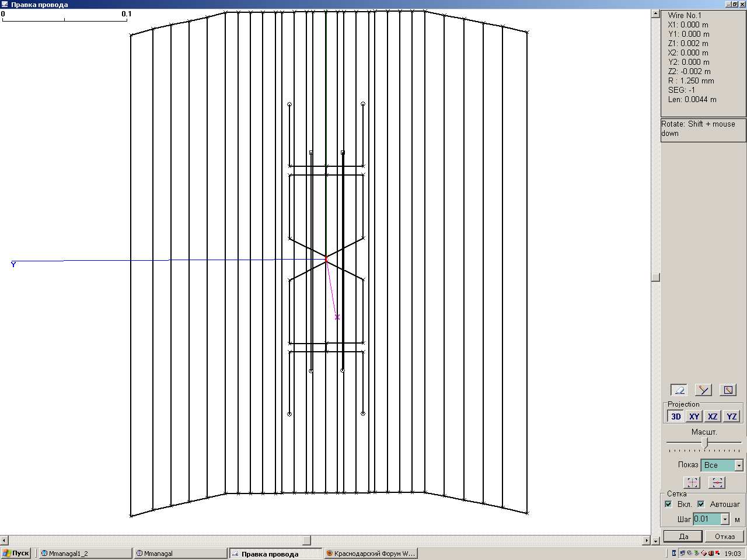Screen dimensions: 747x560
Task: Cancel with the 'Отказ' button
Action: point(724,536)
